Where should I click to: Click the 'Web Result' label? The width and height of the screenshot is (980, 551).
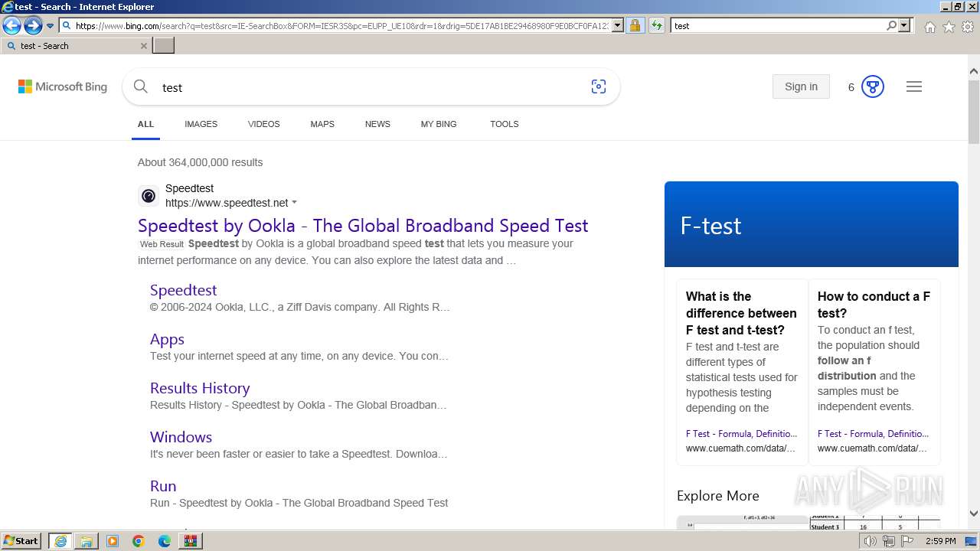(x=162, y=244)
